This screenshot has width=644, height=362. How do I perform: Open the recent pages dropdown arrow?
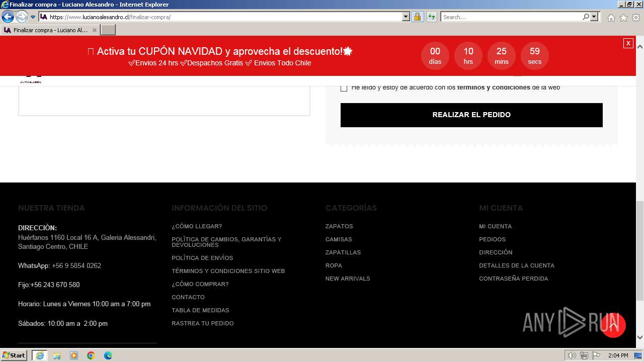pyautogui.click(x=33, y=17)
